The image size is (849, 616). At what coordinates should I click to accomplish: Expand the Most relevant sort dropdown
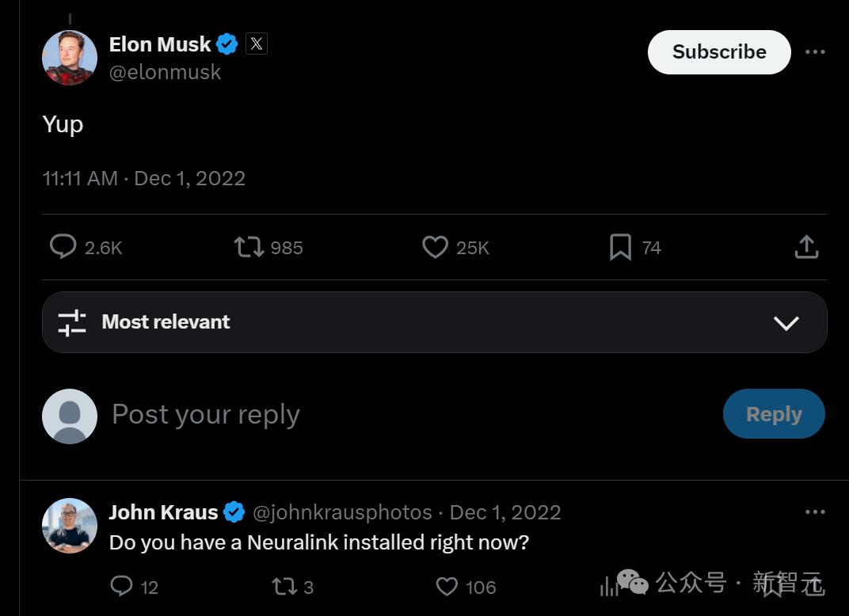[x=786, y=322]
